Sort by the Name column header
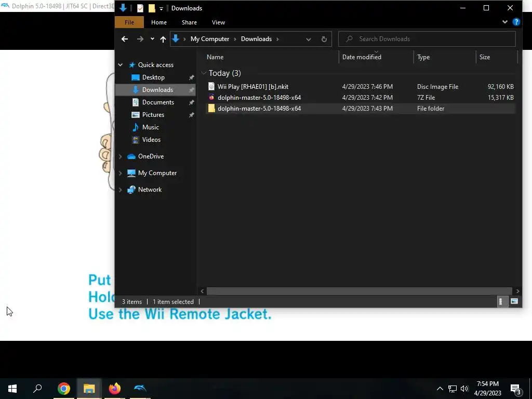Screen dimensions: 532x399 [x=215, y=57]
